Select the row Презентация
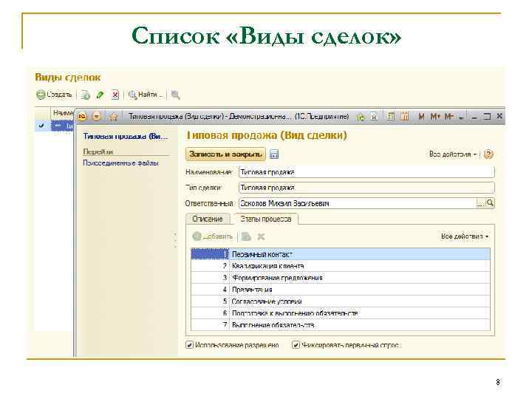Image resolution: width=532 pixels, height=399 pixels. (341, 290)
